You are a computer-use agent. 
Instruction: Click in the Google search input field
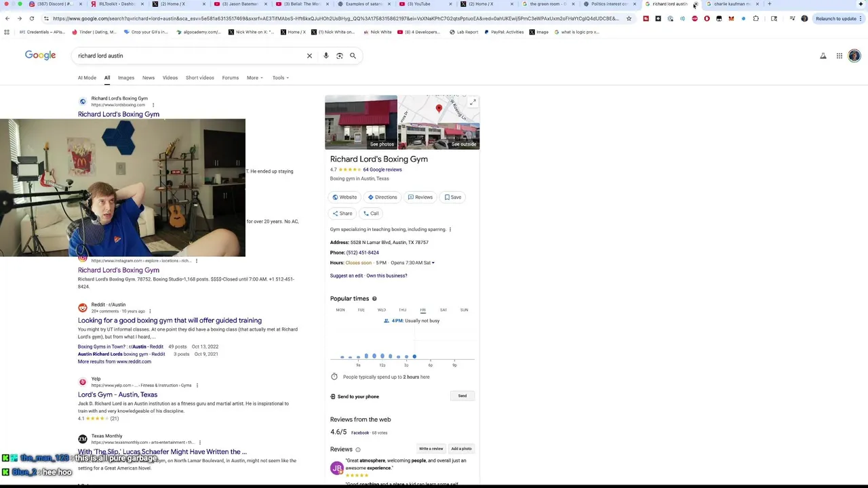tap(190, 56)
